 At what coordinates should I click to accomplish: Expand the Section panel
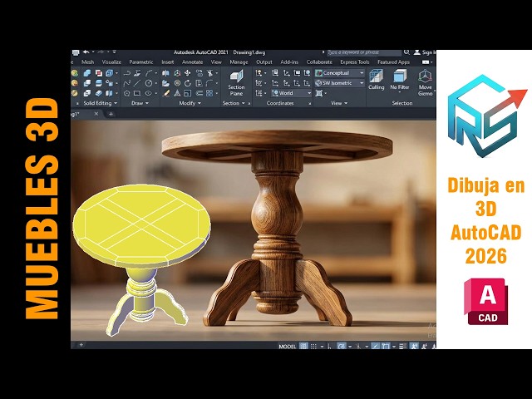coord(234,103)
